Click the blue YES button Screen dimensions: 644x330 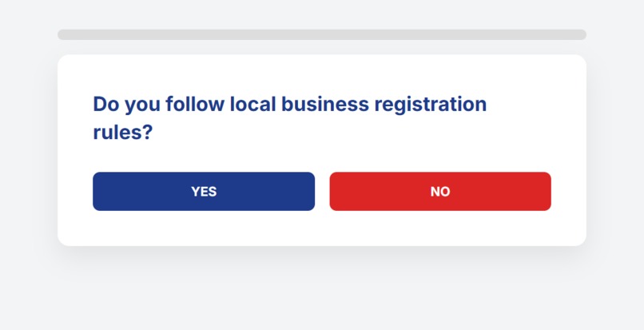pos(204,192)
